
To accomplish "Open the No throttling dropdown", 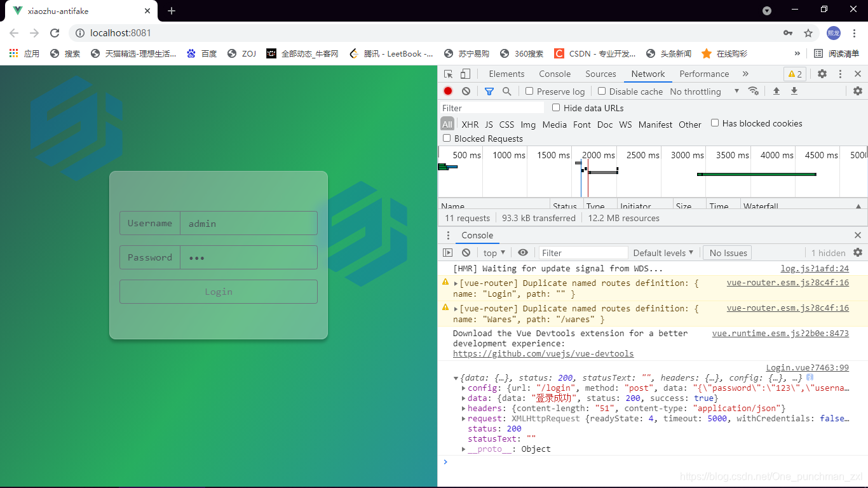I will (705, 91).
